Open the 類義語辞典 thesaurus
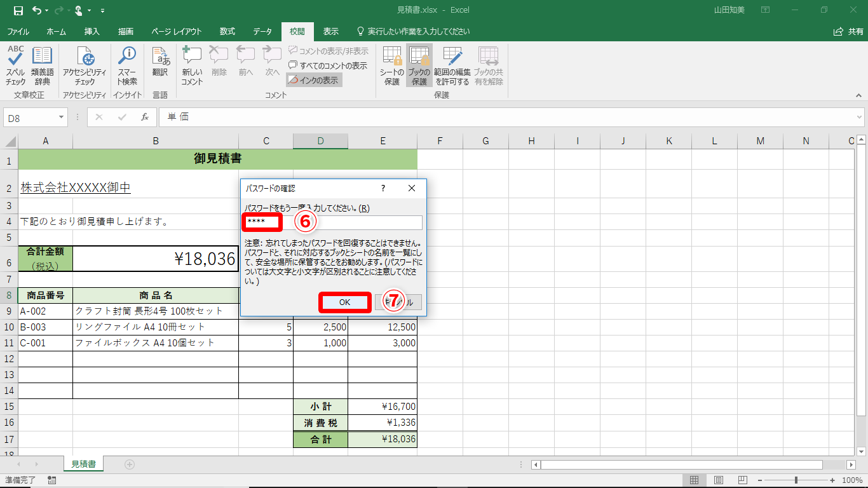This screenshot has height=488, width=868. click(43, 66)
